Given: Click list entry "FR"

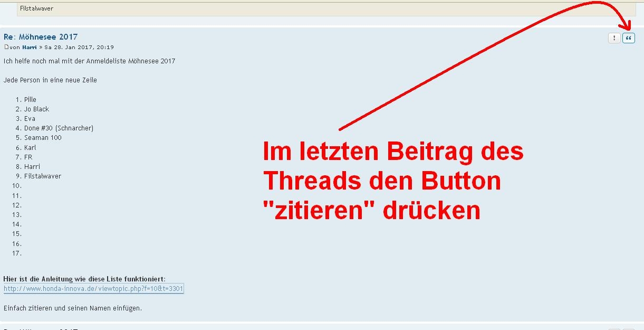Looking at the screenshot, I should tap(28, 157).
